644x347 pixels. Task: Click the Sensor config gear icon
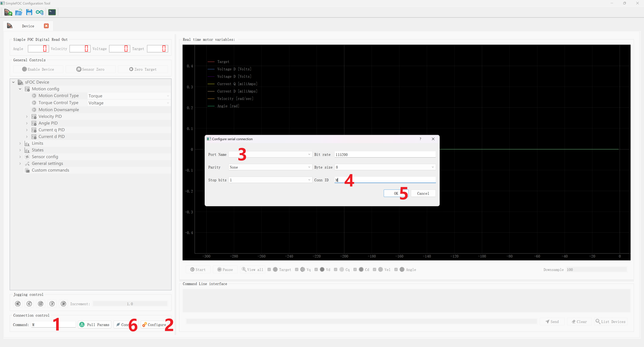tap(27, 157)
